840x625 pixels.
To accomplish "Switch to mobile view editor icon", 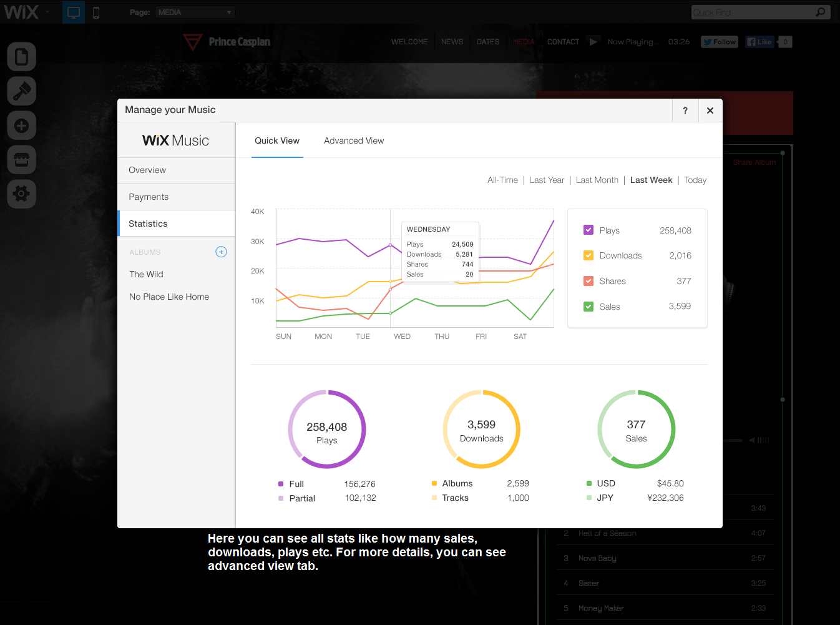I will [96, 12].
